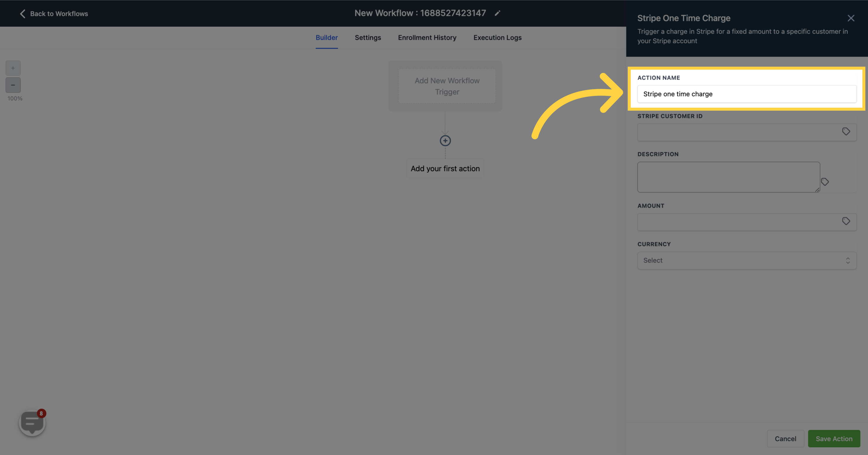The width and height of the screenshot is (868, 455).
Task: Click the zoom out minus button
Action: coord(13,85)
